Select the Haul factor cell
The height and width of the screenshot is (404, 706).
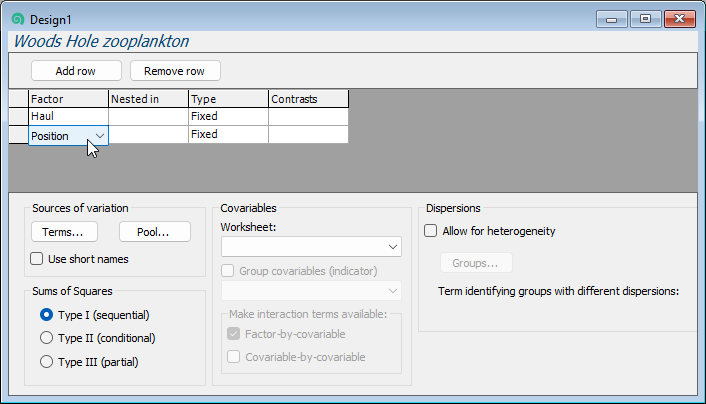(68, 117)
